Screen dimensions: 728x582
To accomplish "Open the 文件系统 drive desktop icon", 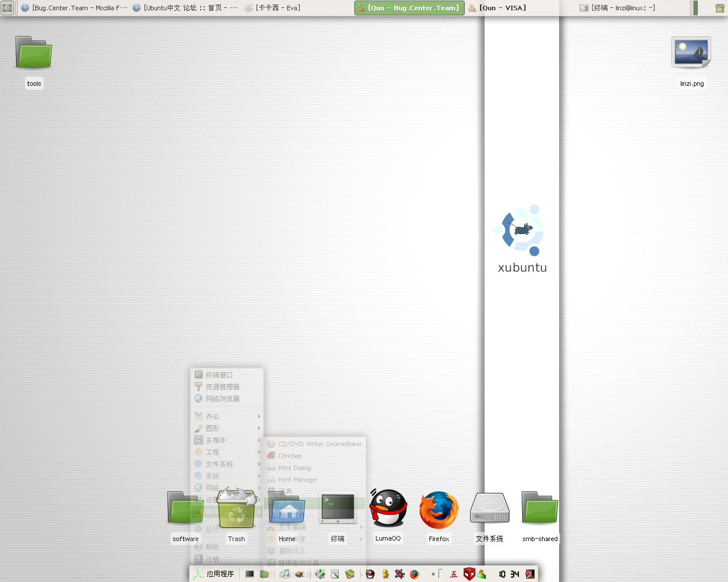I will click(489, 508).
